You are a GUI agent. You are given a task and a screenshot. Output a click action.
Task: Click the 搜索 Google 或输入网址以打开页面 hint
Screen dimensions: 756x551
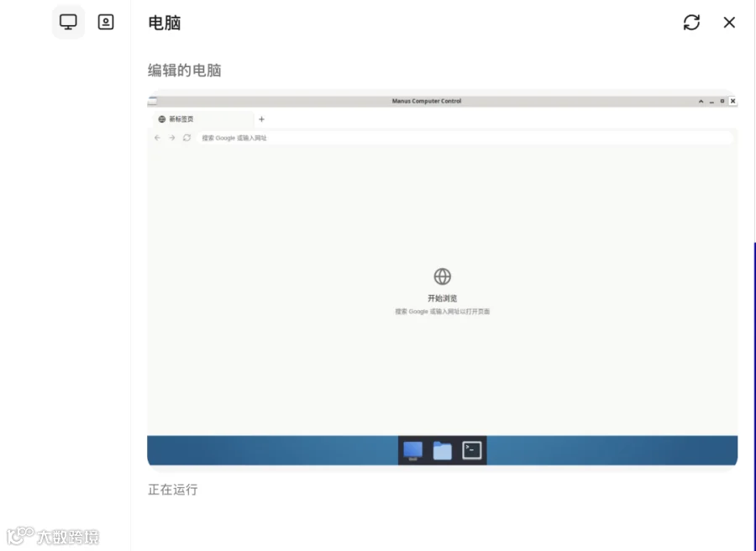click(x=442, y=312)
